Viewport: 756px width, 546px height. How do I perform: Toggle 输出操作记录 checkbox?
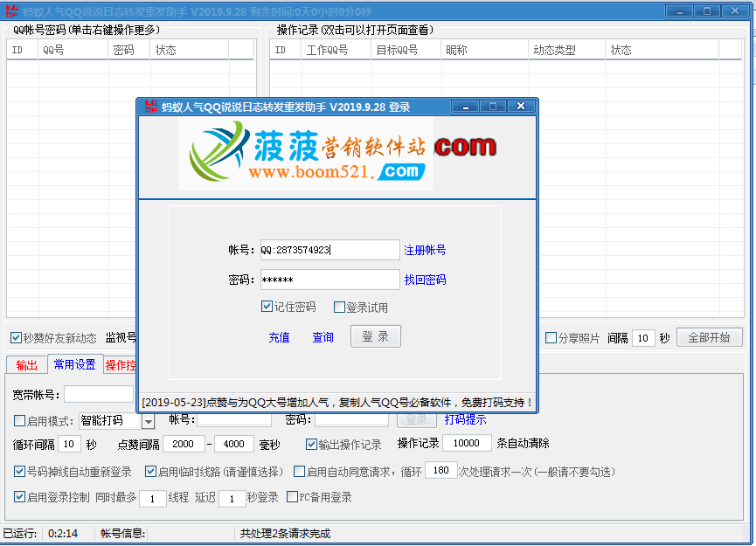pos(343,445)
